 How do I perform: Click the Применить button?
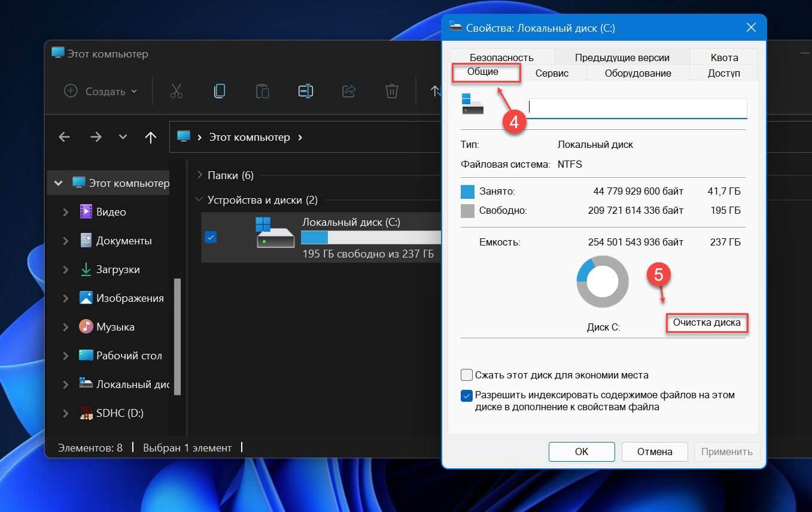pyautogui.click(x=727, y=452)
